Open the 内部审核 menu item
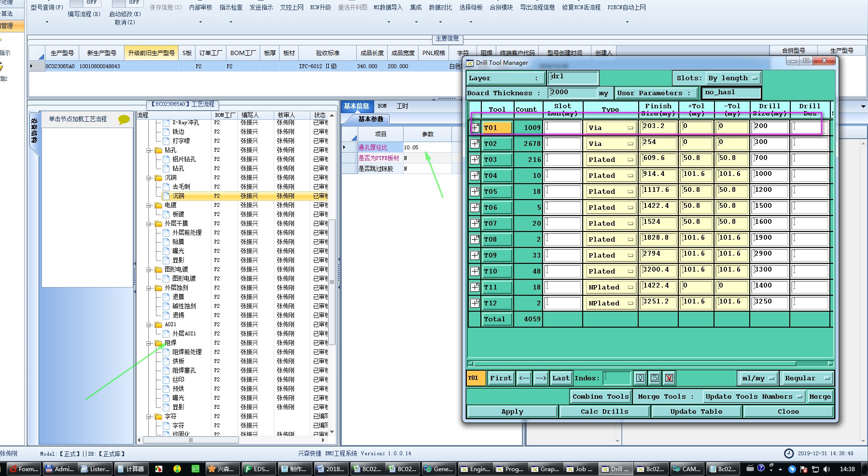Viewport: 868px width, 476px height. tap(200, 7)
